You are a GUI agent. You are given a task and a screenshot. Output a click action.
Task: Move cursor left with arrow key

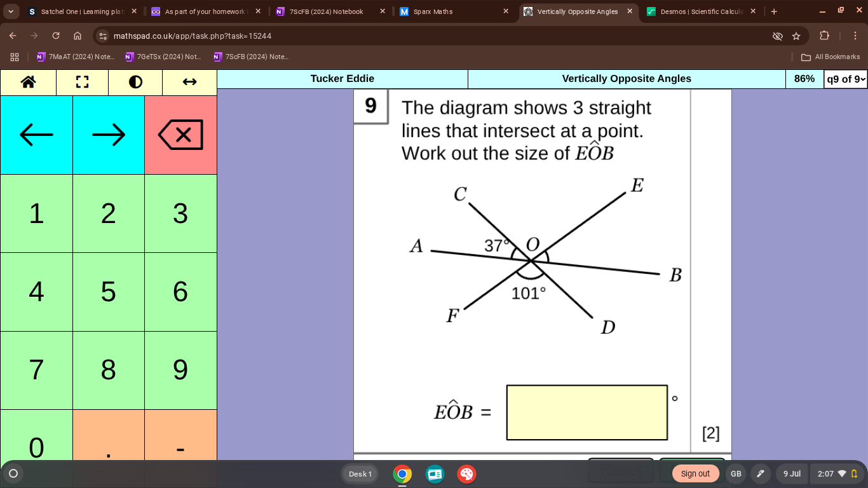coord(36,135)
